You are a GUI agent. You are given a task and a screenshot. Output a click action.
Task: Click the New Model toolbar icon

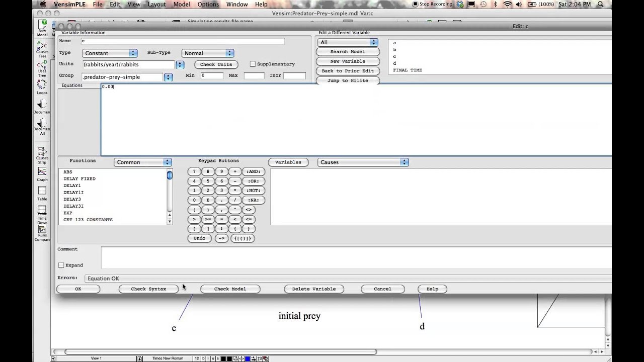[42, 28]
